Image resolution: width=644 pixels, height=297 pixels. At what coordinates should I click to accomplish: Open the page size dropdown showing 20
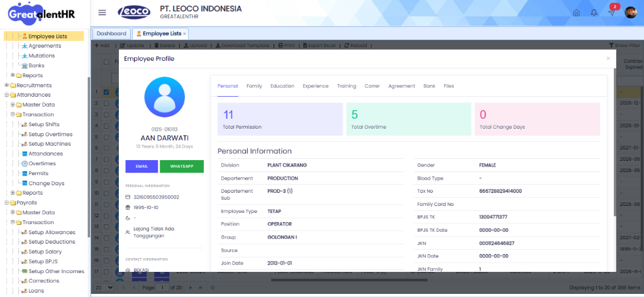pos(104,288)
